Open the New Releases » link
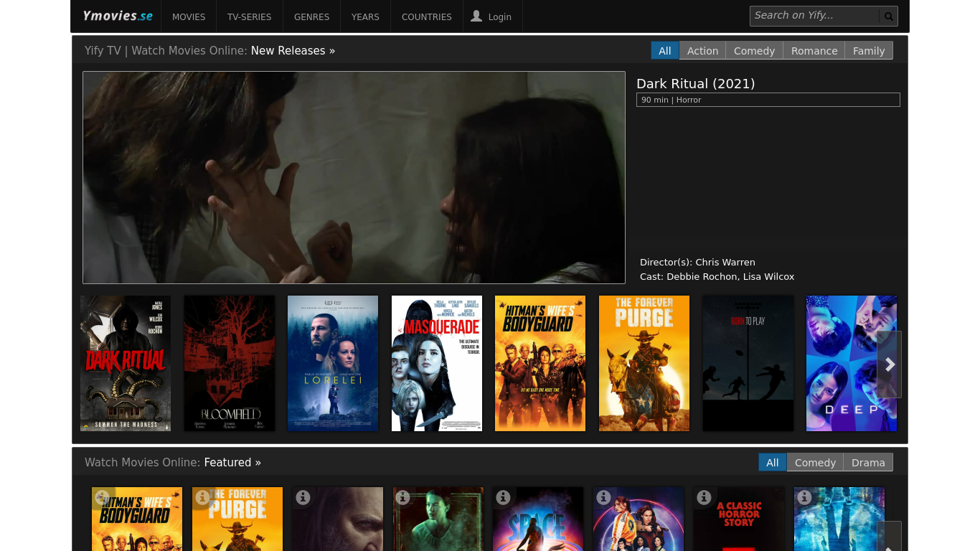 coord(293,50)
